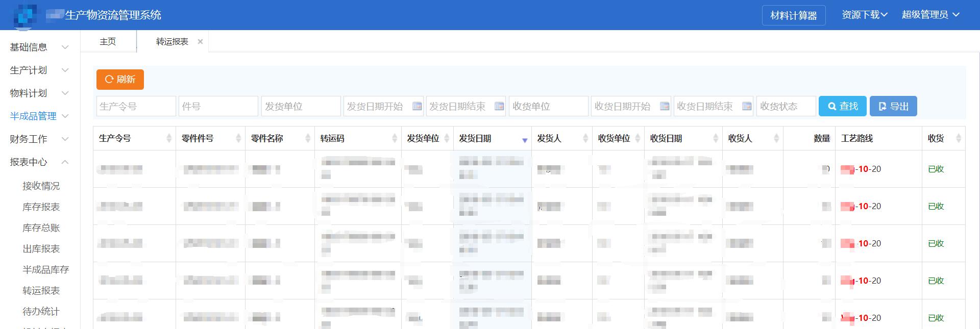Open calendar icon for 收货日期开始

pos(665,106)
